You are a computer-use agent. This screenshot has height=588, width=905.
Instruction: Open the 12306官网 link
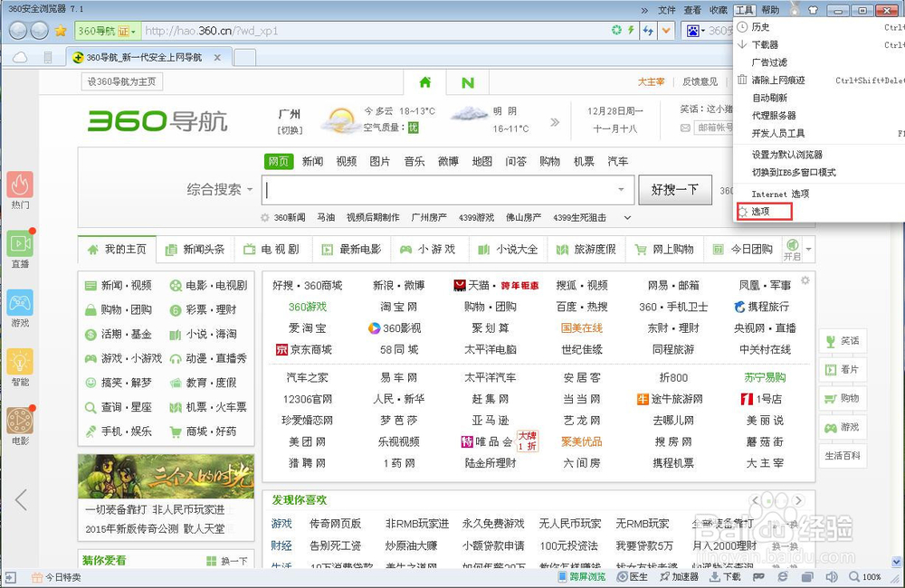[307, 399]
